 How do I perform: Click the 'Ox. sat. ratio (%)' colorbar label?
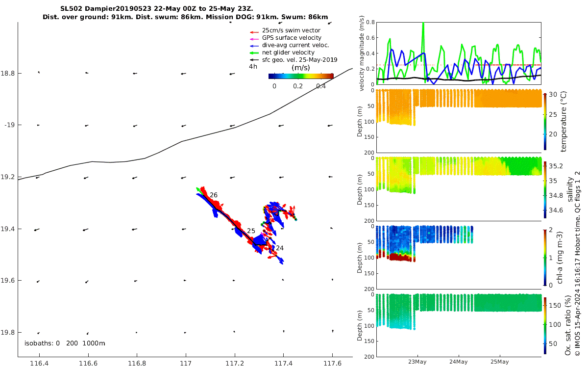568,325
